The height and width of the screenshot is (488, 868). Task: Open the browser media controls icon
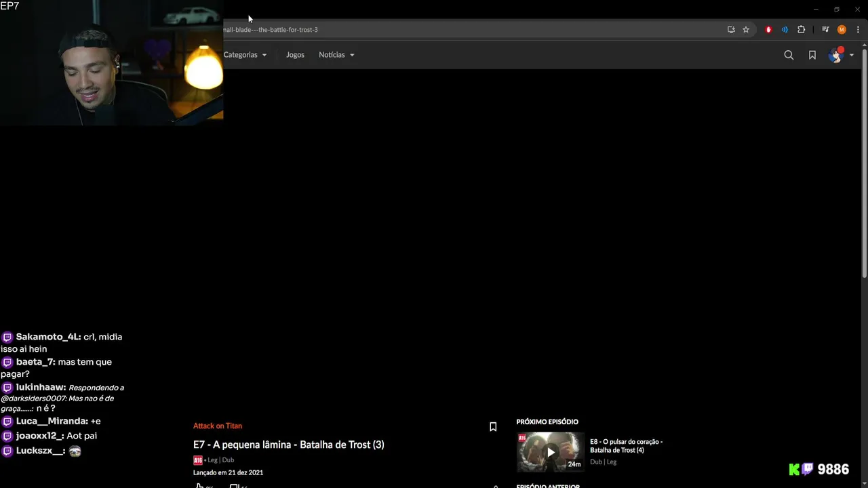825,30
